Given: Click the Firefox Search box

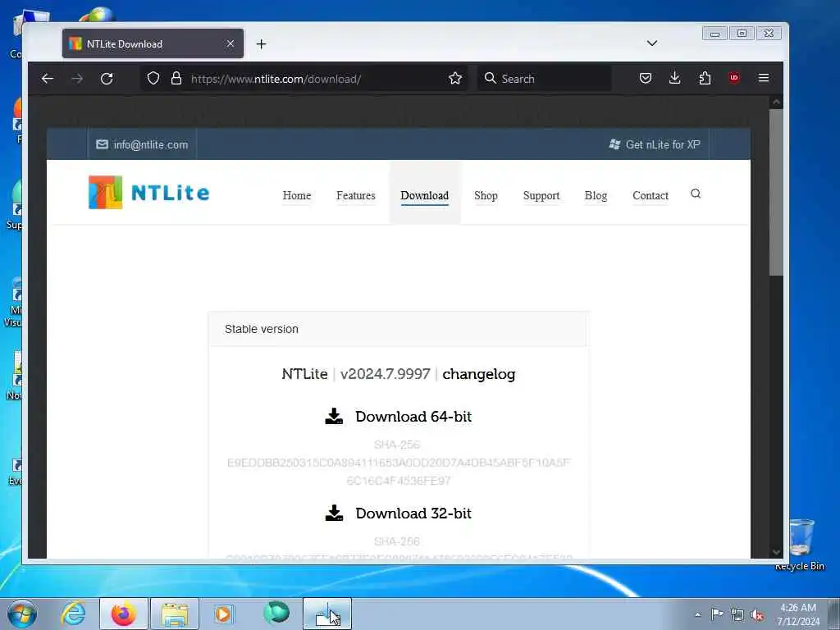Looking at the screenshot, I should (545, 79).
